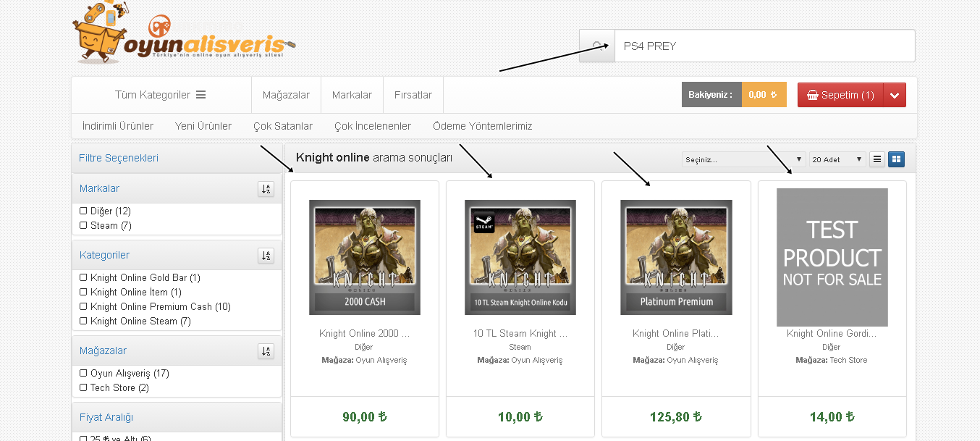
Task: Go to İndirimli Ürünler
Action: [118, 126]
